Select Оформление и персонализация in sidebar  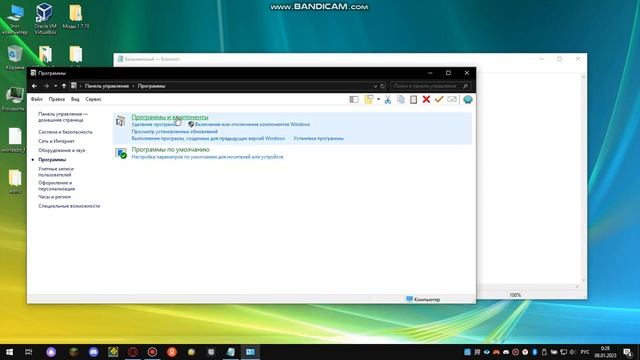[x=56, y=186]
